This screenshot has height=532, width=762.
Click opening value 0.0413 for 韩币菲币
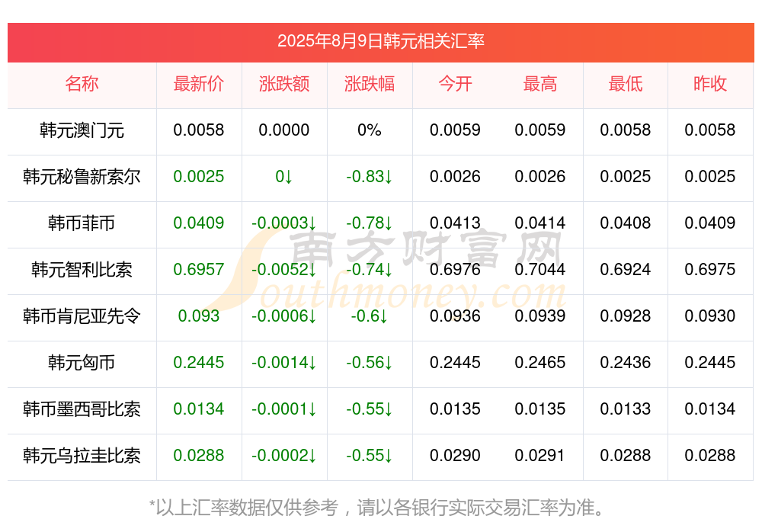tap(455, 223)
